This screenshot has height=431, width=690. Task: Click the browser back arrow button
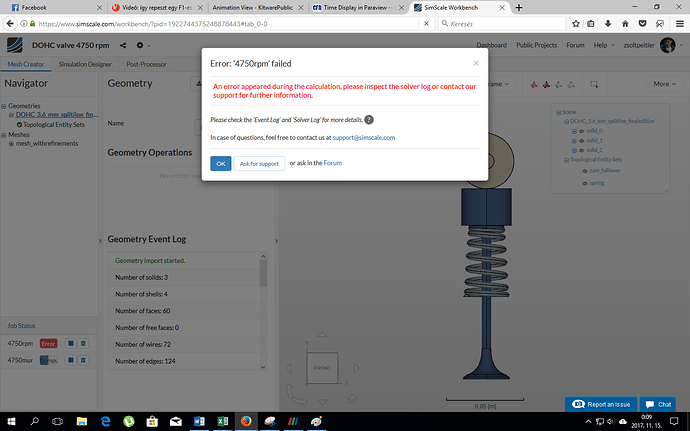(10, 24)
